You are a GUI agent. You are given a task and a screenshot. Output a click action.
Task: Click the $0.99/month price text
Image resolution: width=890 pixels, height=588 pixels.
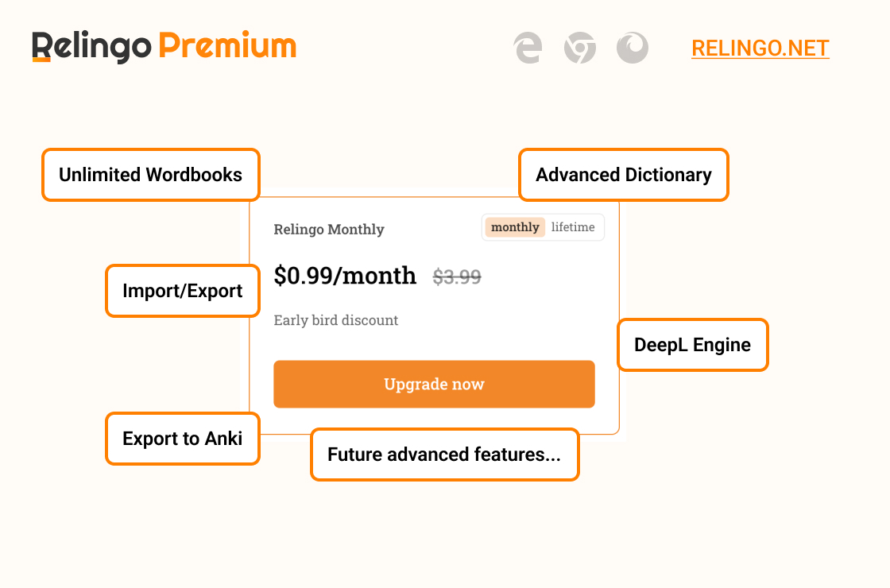pos(345,276)
